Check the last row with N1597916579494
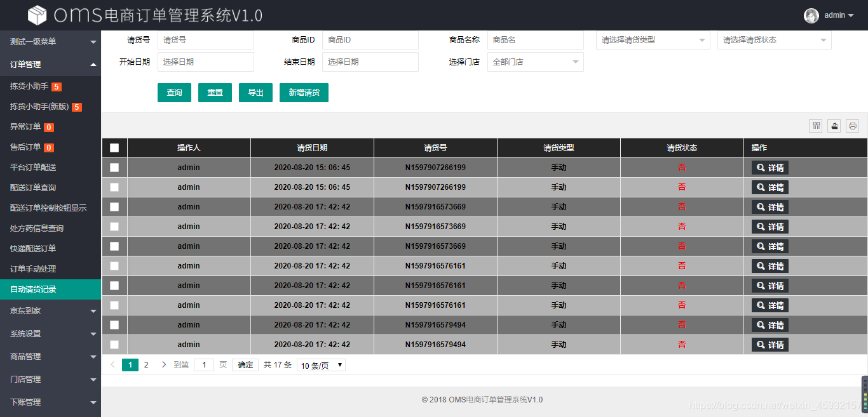868x417 pixels. [114, 345]
